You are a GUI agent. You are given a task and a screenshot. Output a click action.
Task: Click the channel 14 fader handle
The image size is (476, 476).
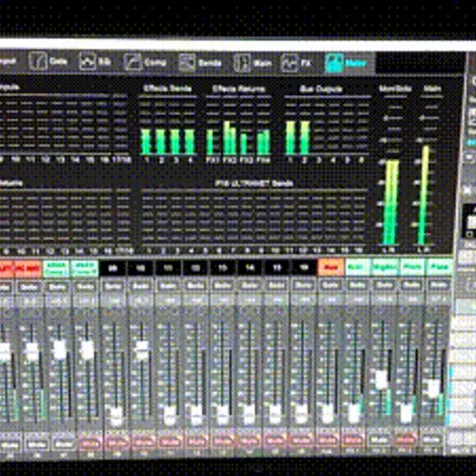249,414
